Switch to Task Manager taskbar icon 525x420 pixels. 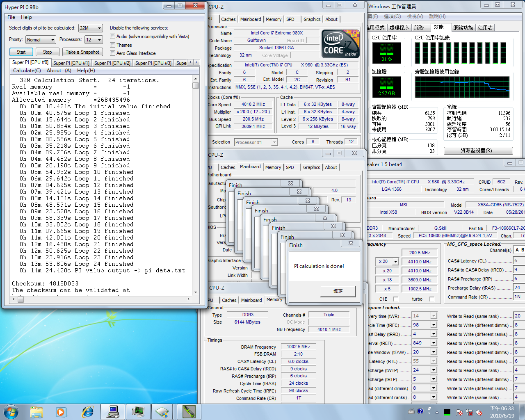[x=138, y=412]
